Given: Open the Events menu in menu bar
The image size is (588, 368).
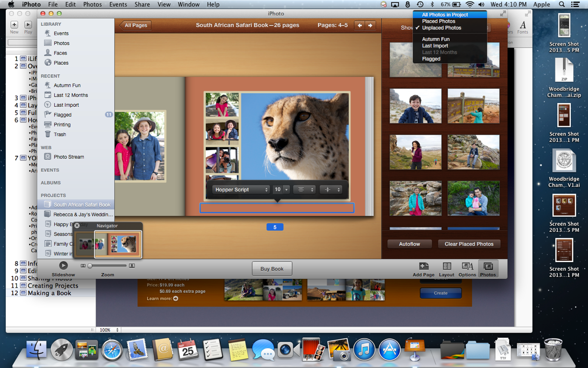Looking at the screenshot, I should (x=118, y=4).
